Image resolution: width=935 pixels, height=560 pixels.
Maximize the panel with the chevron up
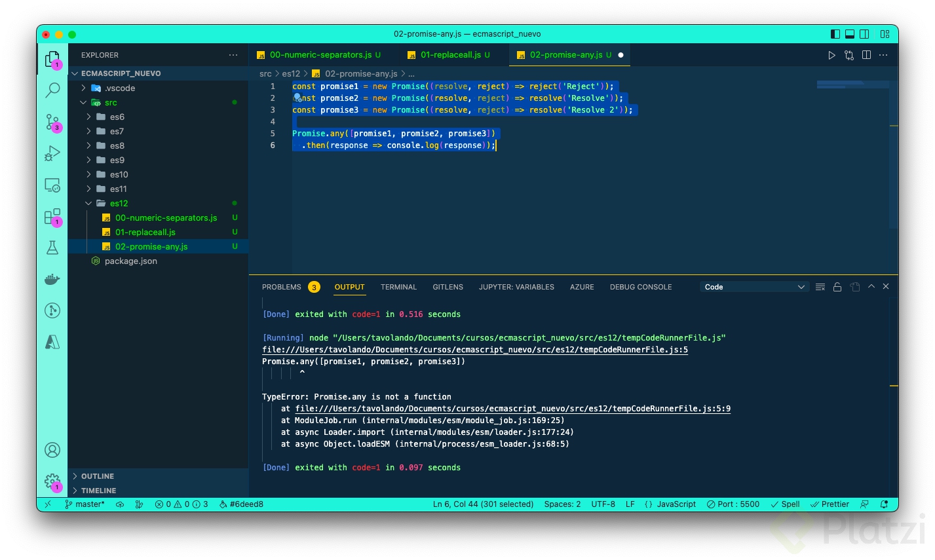[x=871, y=287]
